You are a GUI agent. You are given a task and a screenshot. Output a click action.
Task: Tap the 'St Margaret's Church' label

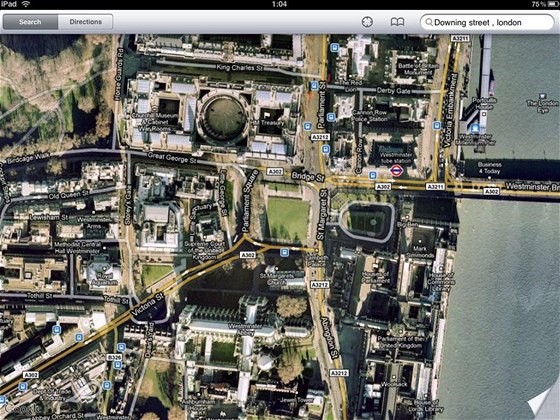tap(277, 279)
